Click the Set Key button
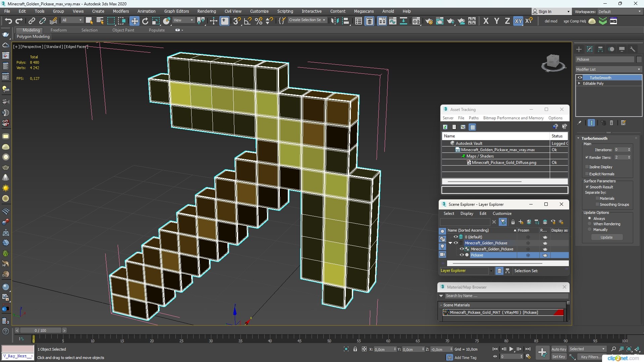 click(559, 357)
